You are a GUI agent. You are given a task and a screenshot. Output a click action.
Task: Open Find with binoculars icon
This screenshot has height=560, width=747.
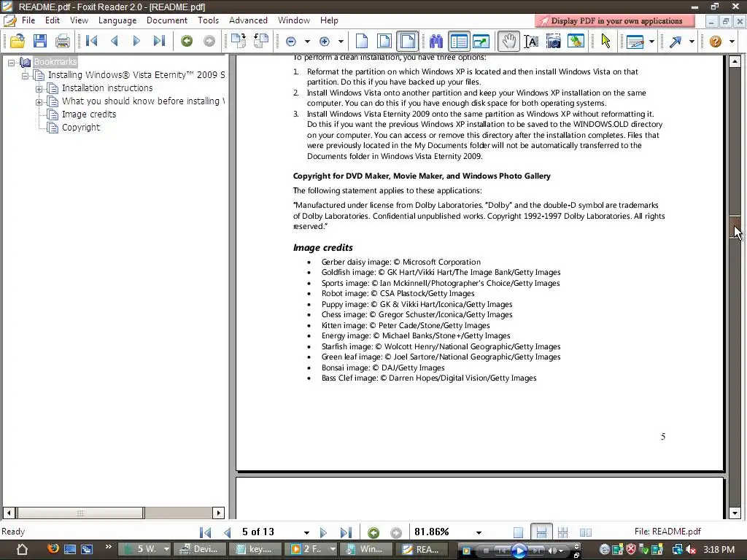[x=436, y=42]
